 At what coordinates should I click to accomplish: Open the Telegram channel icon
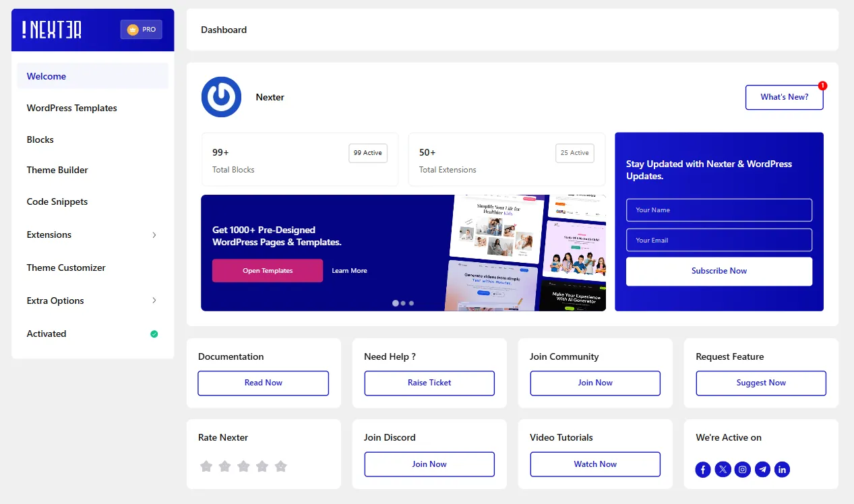click(x=762, y=469)
